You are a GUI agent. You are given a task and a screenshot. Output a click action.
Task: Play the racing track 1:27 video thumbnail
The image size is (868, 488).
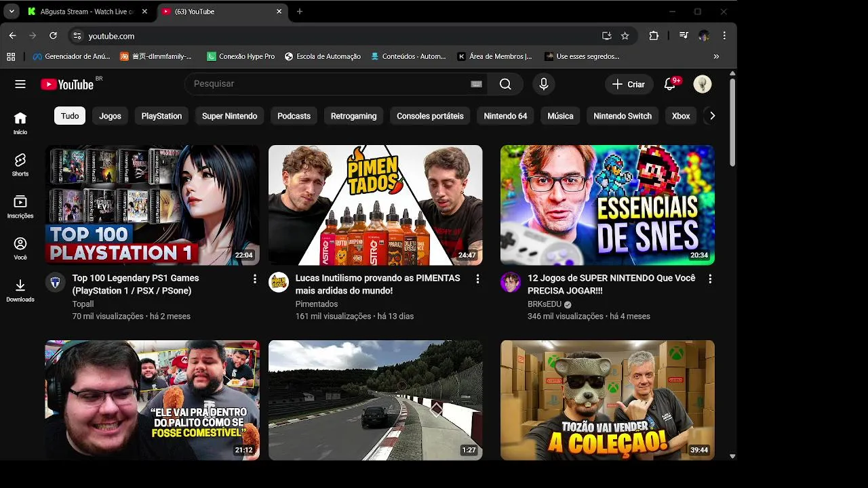point(375,400)
